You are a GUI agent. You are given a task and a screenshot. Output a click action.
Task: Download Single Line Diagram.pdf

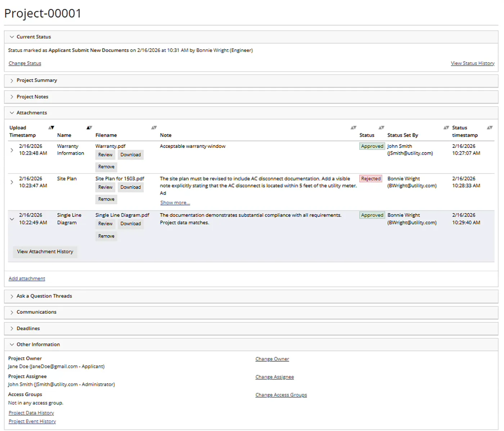[x=130, y=224]
